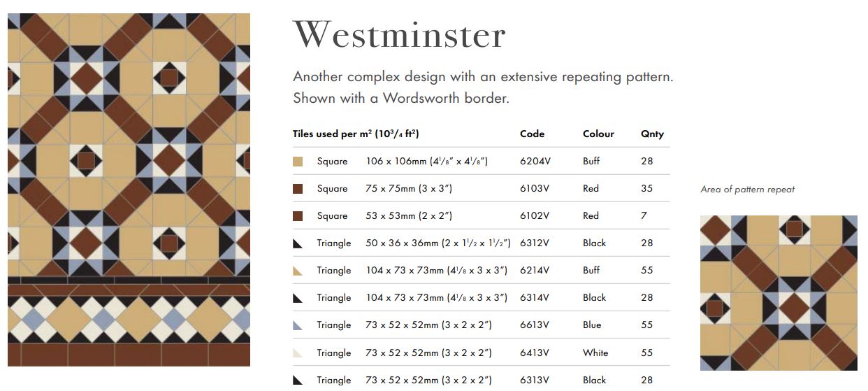The width and height of the screenshot is (868, 391).
Task: Select the tile code 6613V
Action: pos(535,325)
